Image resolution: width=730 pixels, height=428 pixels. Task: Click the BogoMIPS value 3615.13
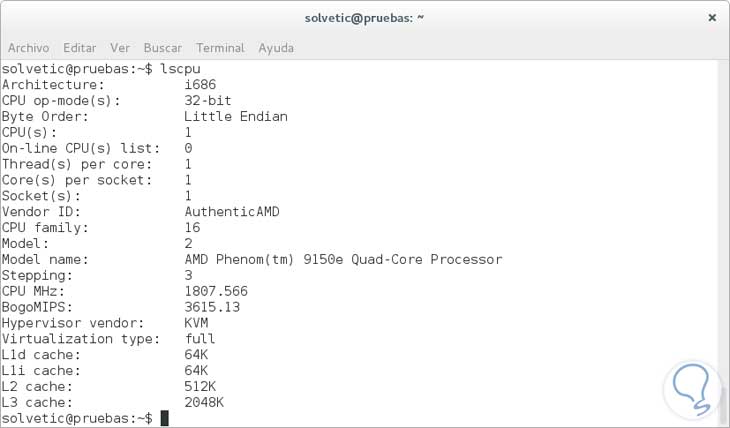212,307
